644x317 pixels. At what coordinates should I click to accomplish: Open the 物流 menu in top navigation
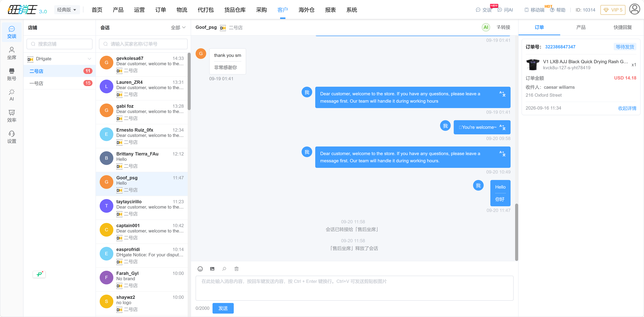[182, 10]
